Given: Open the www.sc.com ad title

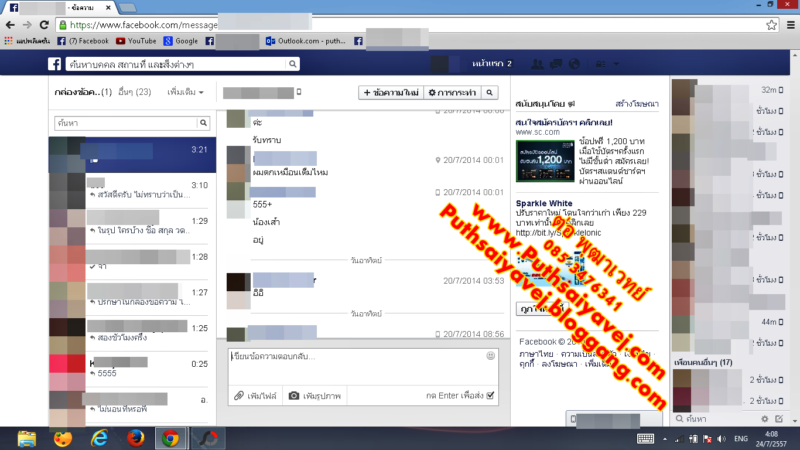Looking at the screenshot, I should click(564, 122).
